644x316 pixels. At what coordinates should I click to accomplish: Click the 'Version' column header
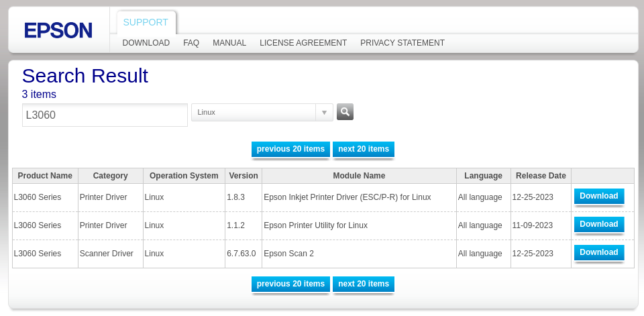pos(244,176)
